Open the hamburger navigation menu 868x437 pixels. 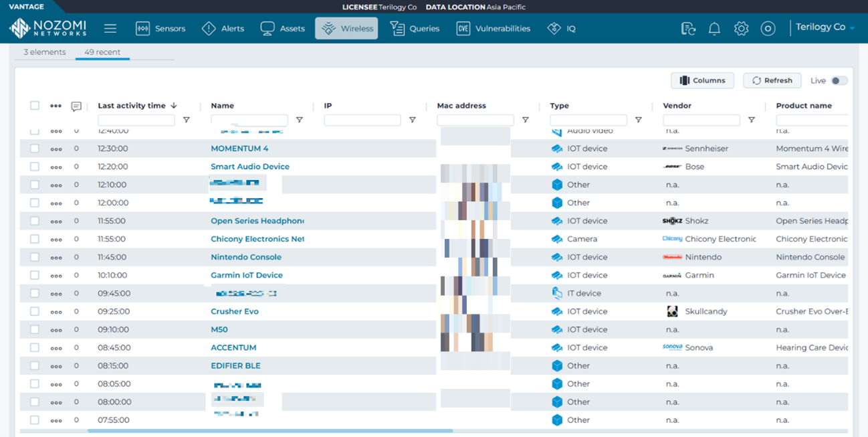(x=110, y=28)
